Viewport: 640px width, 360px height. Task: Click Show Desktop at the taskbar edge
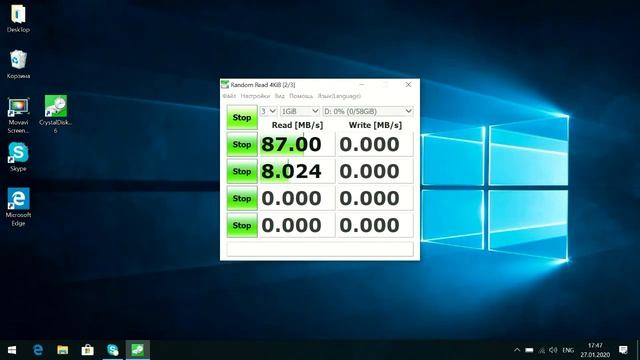point(638,350)
